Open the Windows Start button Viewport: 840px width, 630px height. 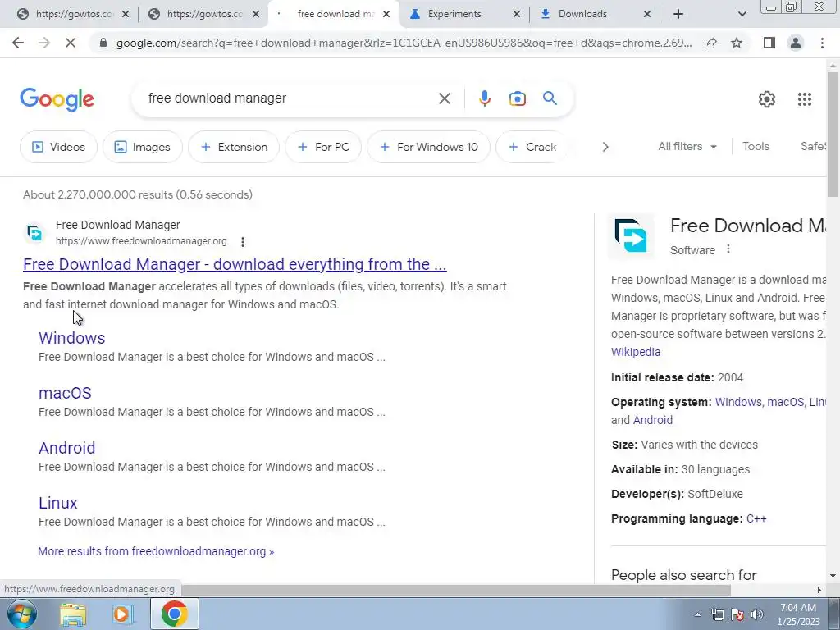(21, 614)
